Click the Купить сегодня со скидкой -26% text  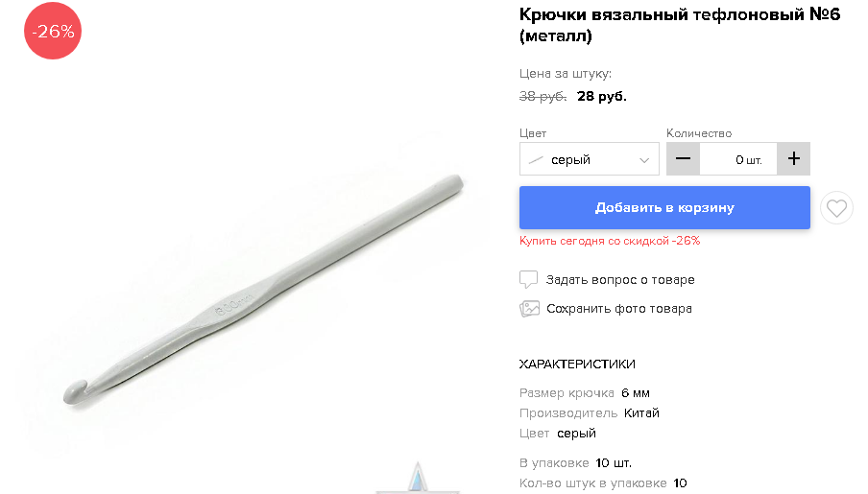pos(610,241)
